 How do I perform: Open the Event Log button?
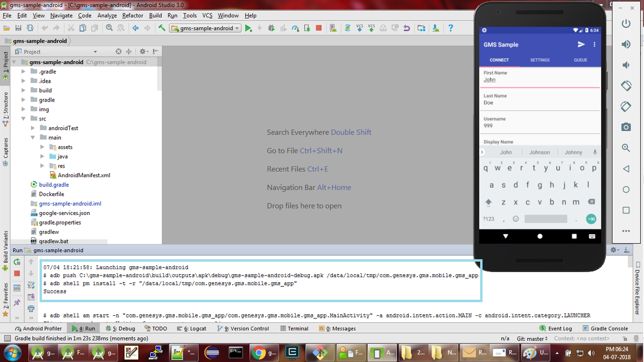pos(555,329)
